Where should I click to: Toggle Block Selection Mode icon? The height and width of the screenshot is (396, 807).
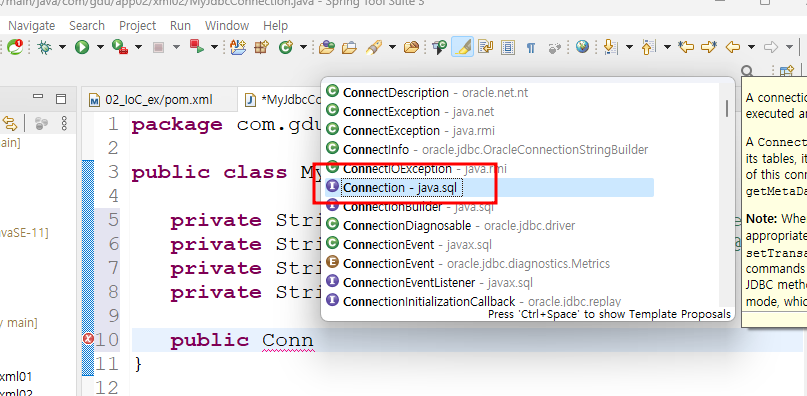tap(508, 48)
